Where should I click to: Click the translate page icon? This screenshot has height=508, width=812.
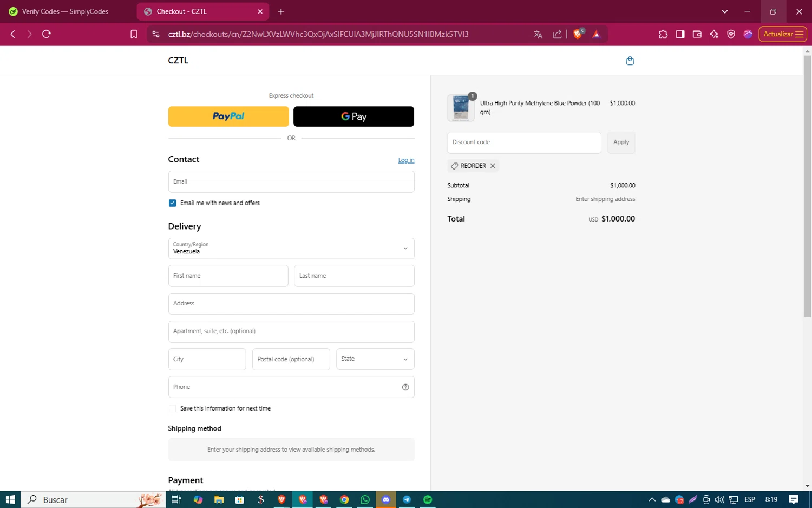[x=538, y=34]
